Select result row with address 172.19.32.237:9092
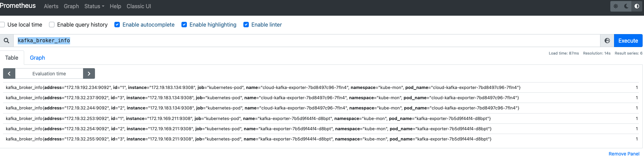Screen dimensions: 644x164 click(x=321, y=98)
